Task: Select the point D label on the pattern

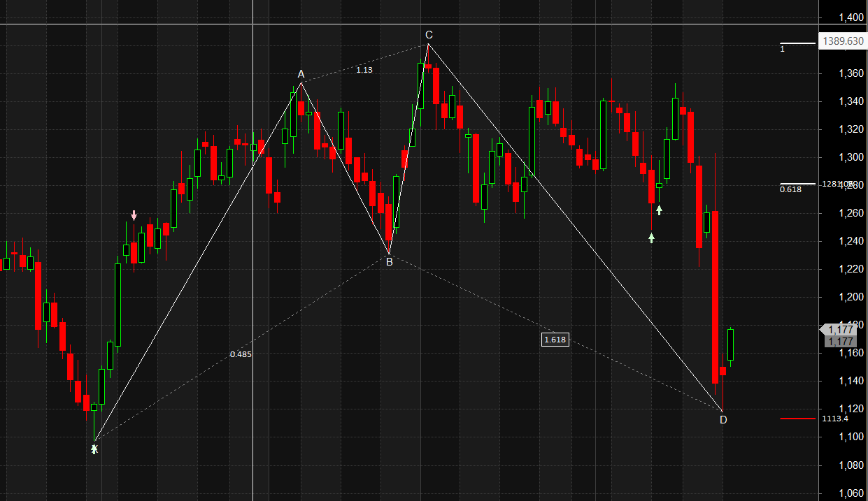Action: point(723,420)
